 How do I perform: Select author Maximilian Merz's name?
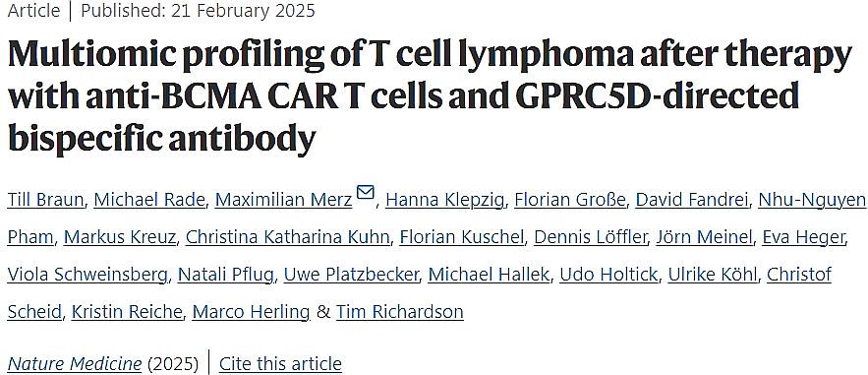283,200
